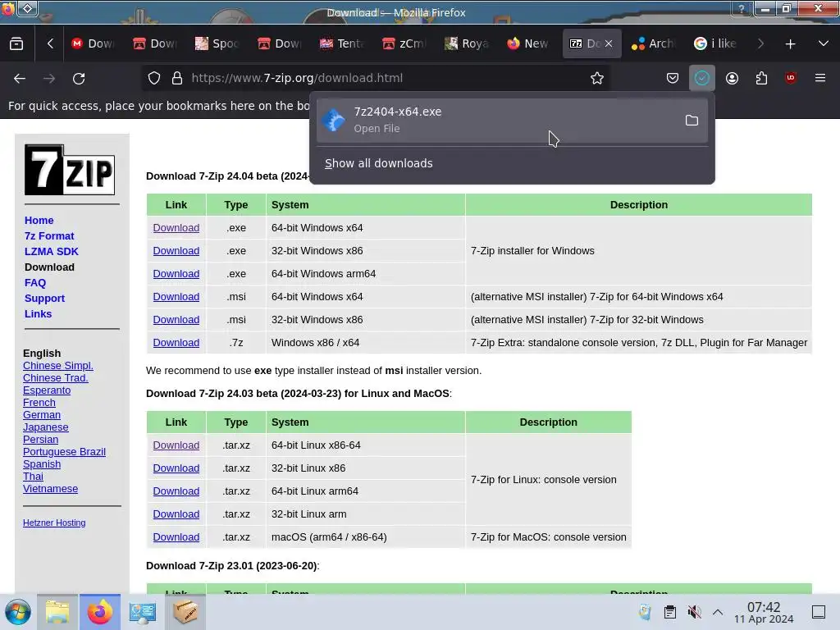
Task: Go forward one page
Action: pos(49,79)
